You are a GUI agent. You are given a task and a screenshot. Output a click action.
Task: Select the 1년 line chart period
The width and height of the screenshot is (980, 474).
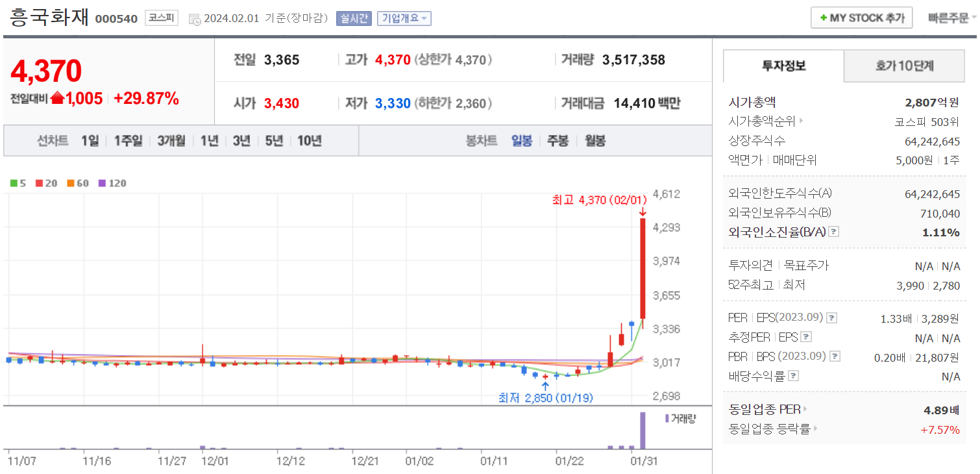(209, 141)
